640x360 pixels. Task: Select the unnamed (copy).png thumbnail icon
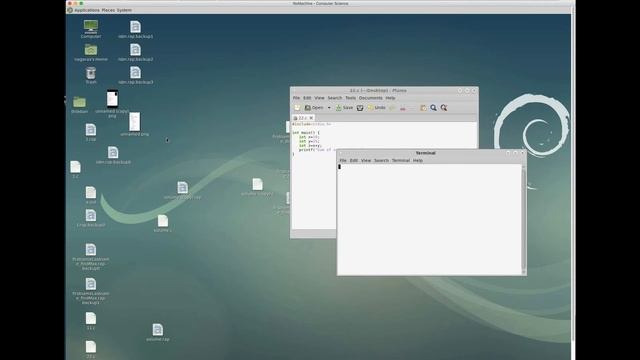click(112, 99)
